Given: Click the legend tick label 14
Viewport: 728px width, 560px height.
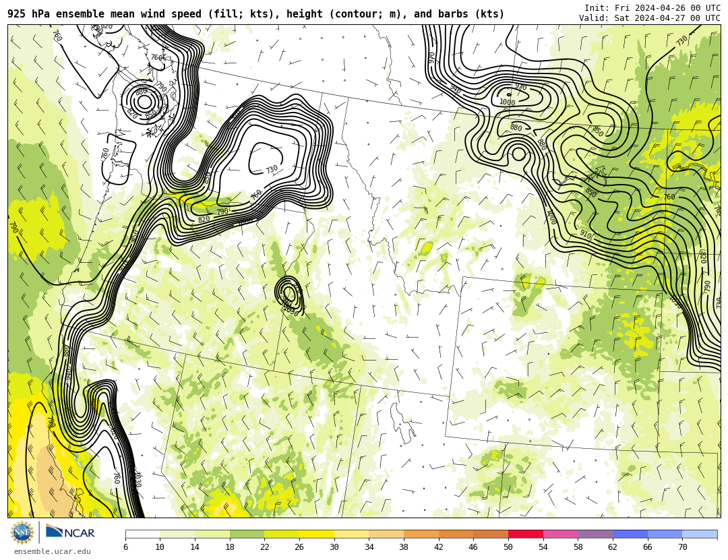Looking at the screenshot, I should [x=195, y=547].
